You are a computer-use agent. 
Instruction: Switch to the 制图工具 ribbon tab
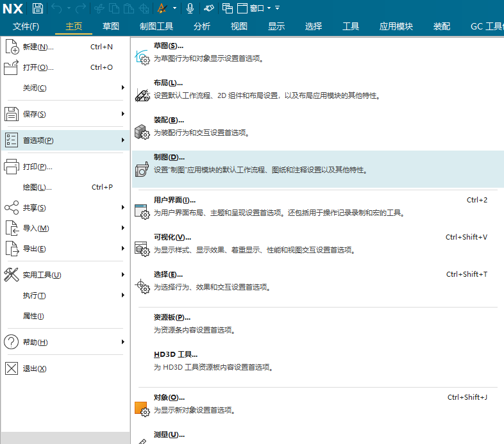[156, 26]
